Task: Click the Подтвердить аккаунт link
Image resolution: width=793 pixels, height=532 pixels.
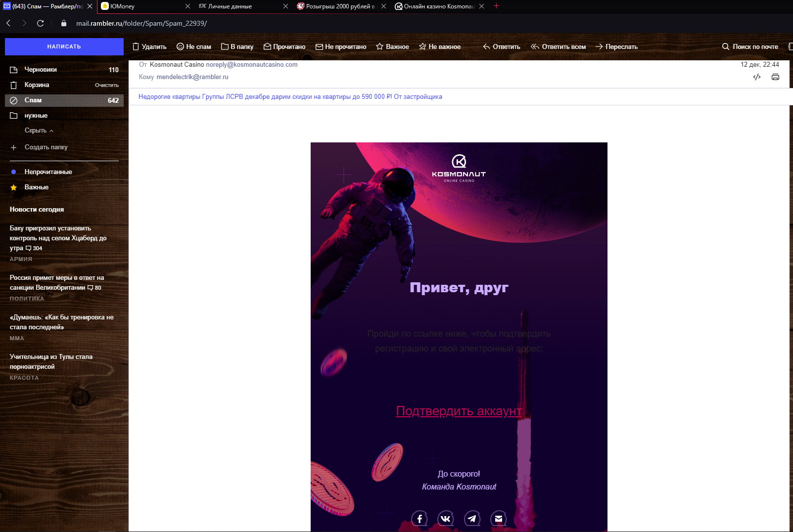Action: 459,411
